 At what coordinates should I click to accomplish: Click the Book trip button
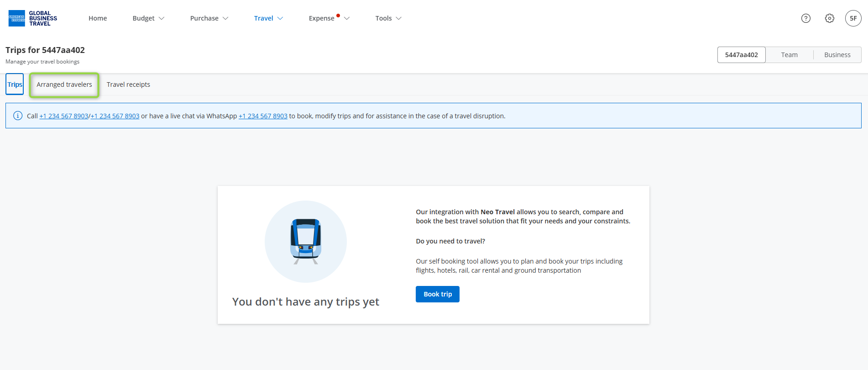tap(437, 294)
